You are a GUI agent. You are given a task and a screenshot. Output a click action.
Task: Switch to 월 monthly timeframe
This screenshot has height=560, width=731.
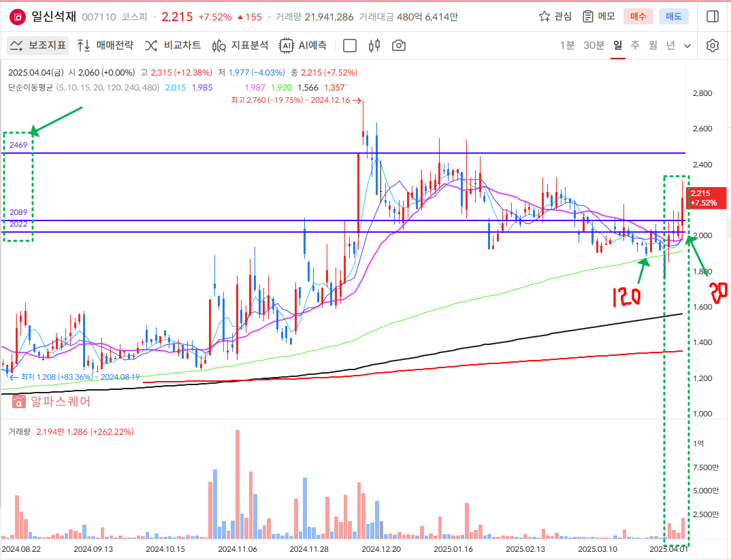(x=653, y=45)
